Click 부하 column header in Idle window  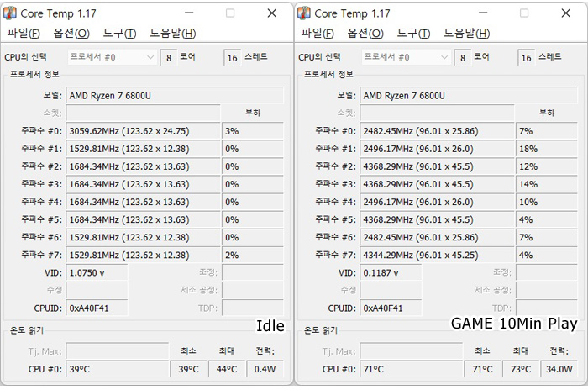[253, 113]
